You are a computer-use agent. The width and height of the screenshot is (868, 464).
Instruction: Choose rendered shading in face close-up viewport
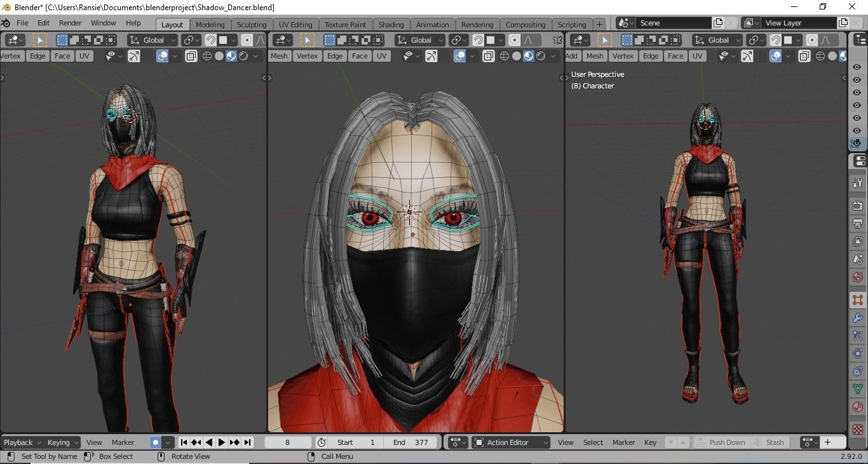pyautogui.click(x=541, y=56)
